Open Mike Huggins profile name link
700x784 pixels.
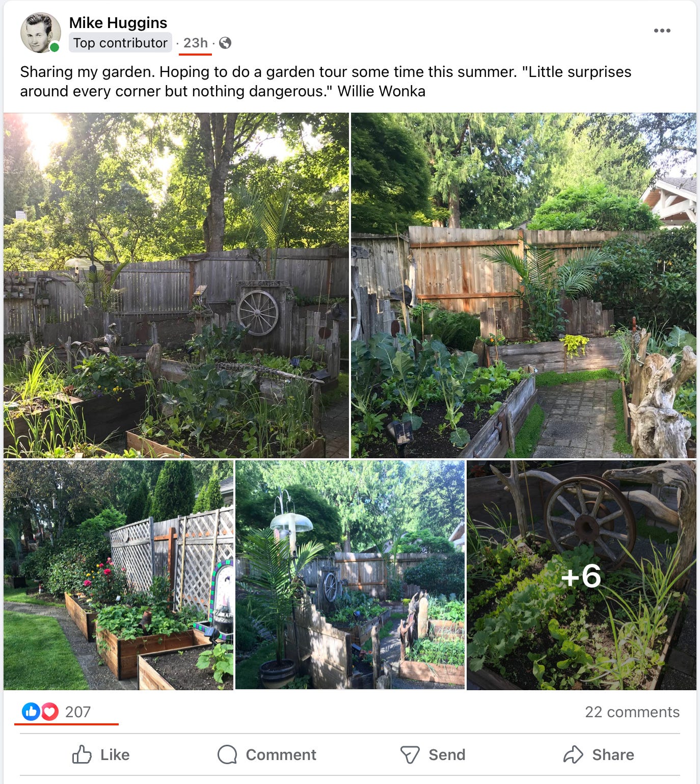pyautogui.click(x=118, y=23)
